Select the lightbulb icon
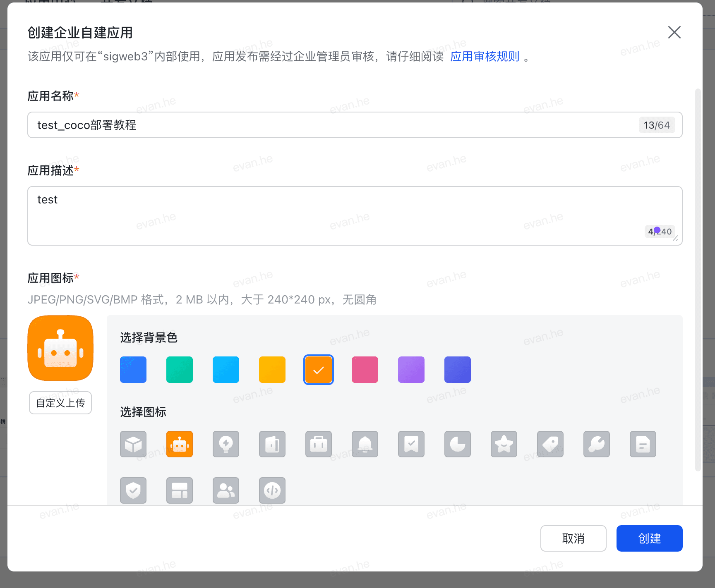The image size is (715, 588). pyautogui.click(x=226, y=444)
